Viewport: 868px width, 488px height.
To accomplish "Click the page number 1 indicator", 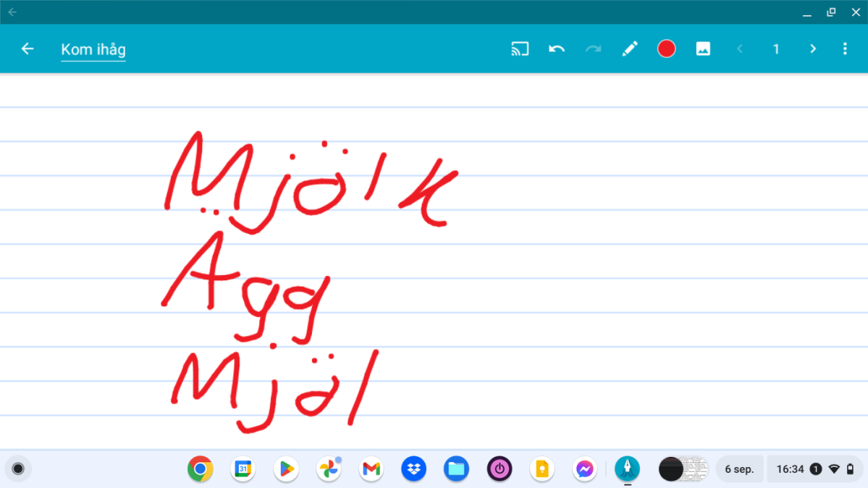I will coord(776,49).
